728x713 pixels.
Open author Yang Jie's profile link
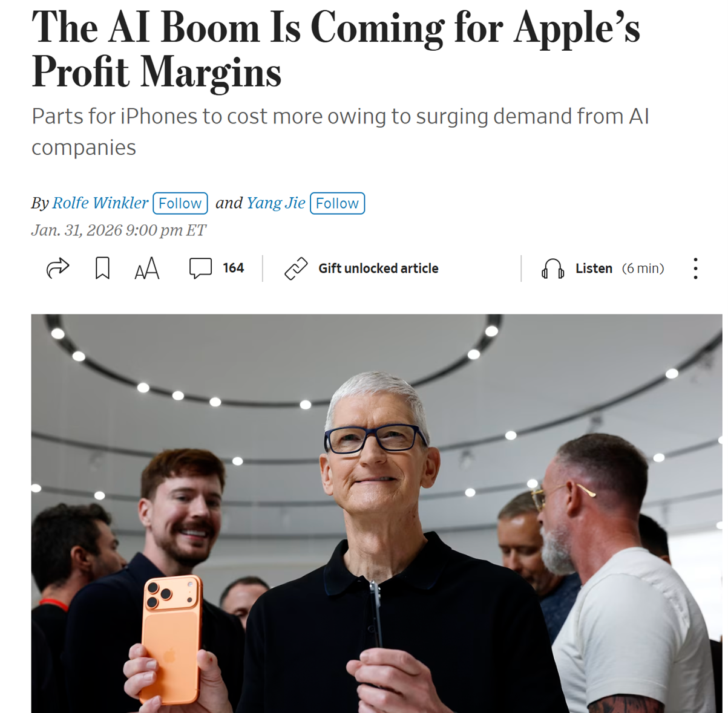pos(276,203)
